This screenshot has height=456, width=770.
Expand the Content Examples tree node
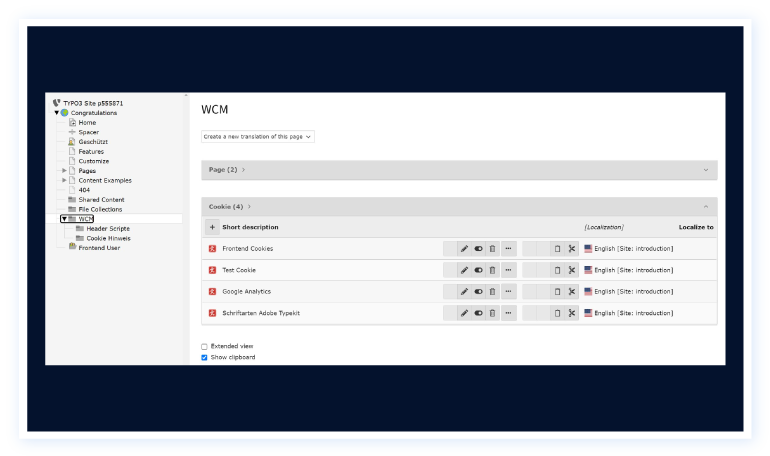click(x=64, y=181)
